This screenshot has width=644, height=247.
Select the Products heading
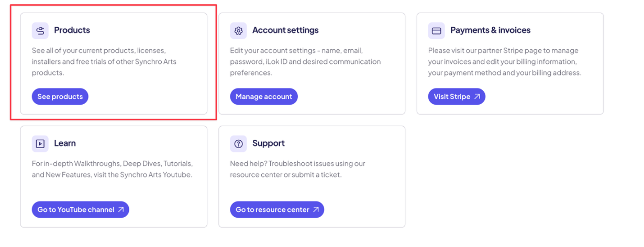tap(72, 30)
